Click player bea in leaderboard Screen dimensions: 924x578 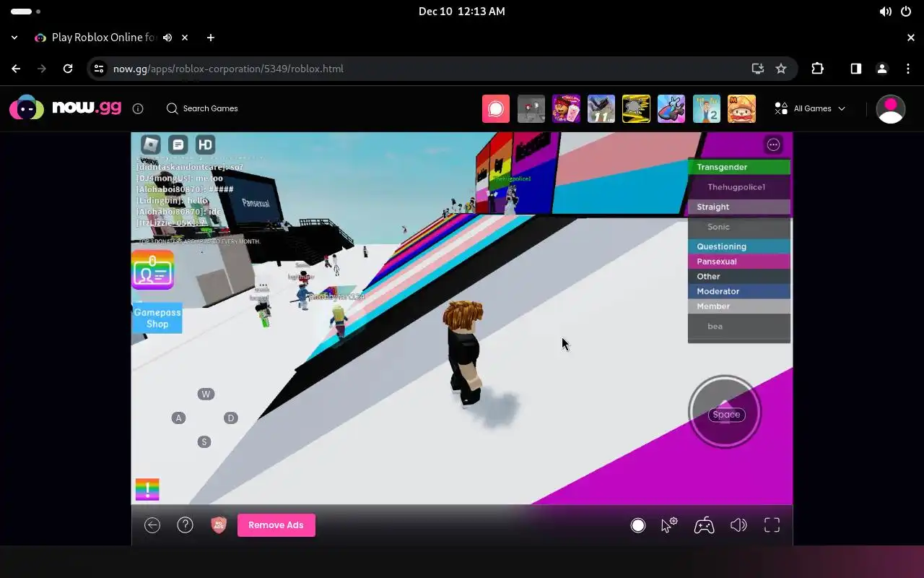tap(739, 327)
